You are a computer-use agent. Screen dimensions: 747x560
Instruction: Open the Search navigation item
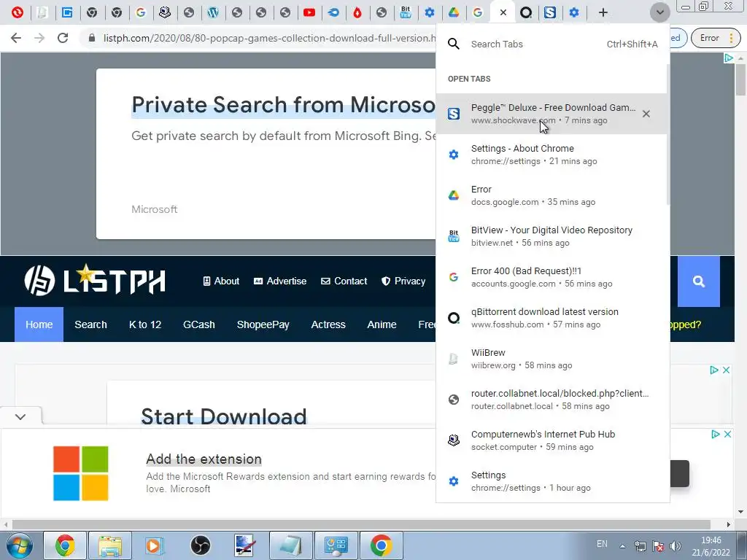(90, 324)
